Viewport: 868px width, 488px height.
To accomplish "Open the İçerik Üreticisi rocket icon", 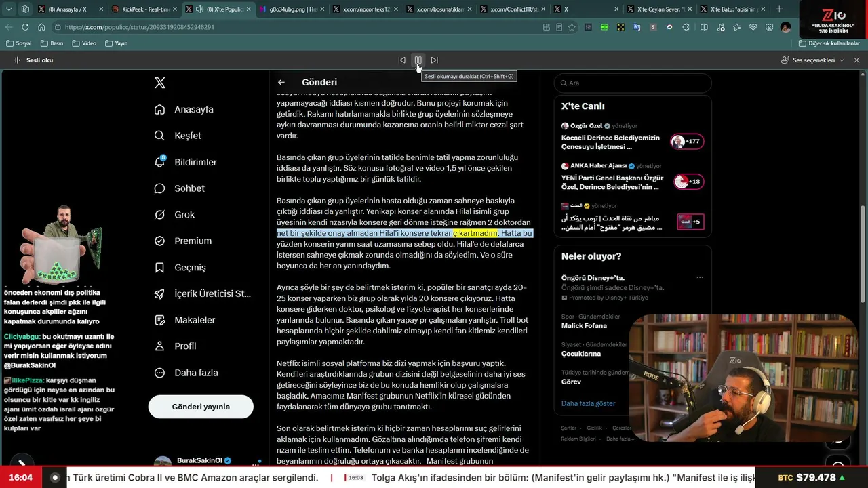I will click(159, 293).
